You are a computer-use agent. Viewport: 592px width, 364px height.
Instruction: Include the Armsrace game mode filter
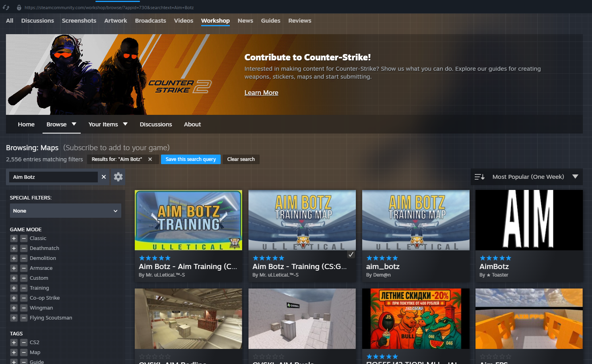pos(14,268)
